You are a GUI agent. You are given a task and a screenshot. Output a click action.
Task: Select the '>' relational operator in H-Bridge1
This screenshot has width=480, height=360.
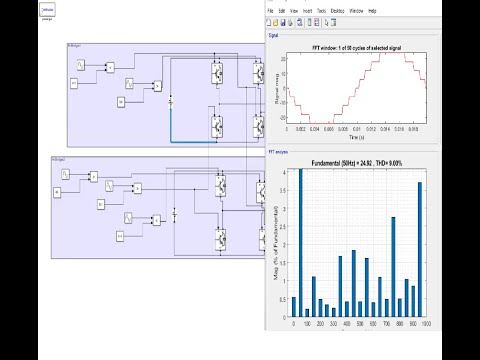click(x=157, y=86)
